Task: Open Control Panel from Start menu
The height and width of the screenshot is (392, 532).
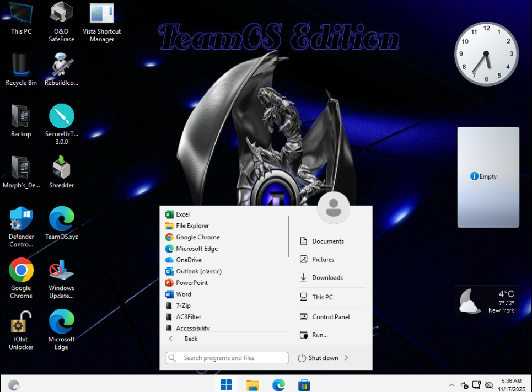Action: (331, 317)
